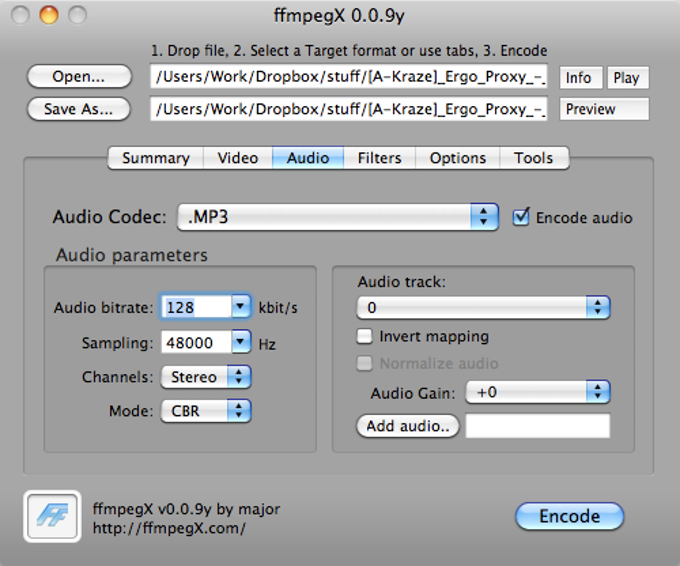Screen dimensions: 680x566
Task: Expand the Audio bitrate combo box
Action: tap(240, 307)
